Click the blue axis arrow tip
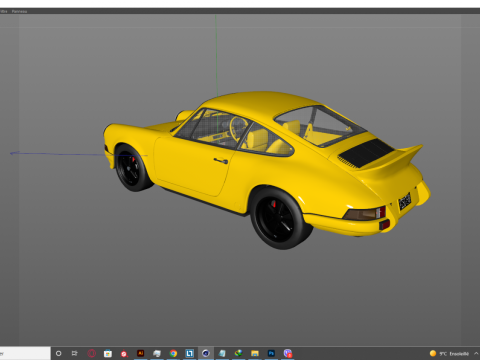 (13, 153)
